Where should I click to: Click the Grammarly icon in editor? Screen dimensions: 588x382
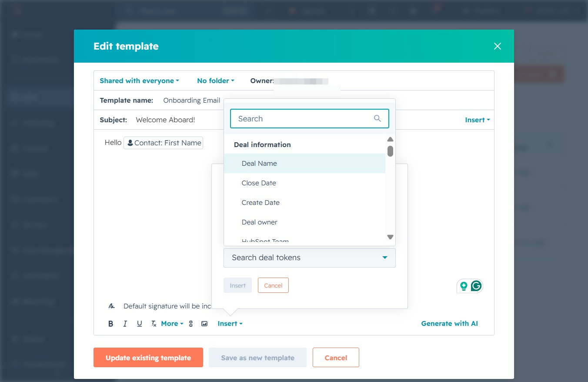[x=476, y=286]
